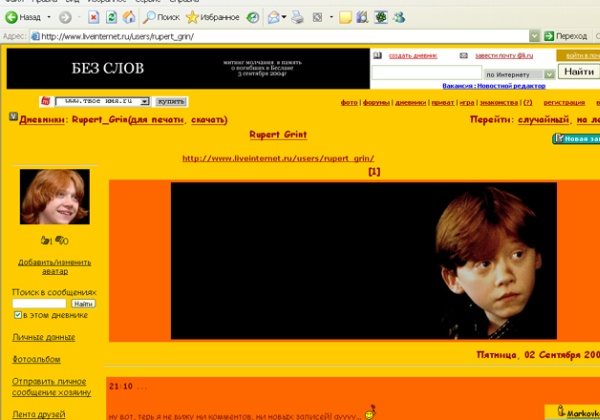Open the 'www.твое имя.ru' domain dropdown

(x=102, y=101)
